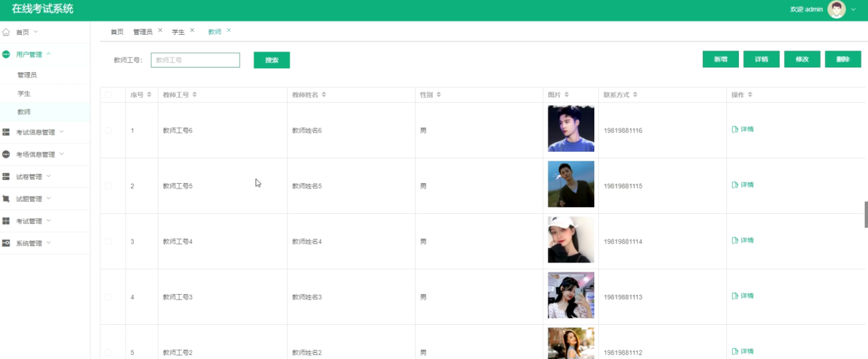Check the row for 教师工号6
The height and width of the screenshot is (359, 868).
click(108, 130)
